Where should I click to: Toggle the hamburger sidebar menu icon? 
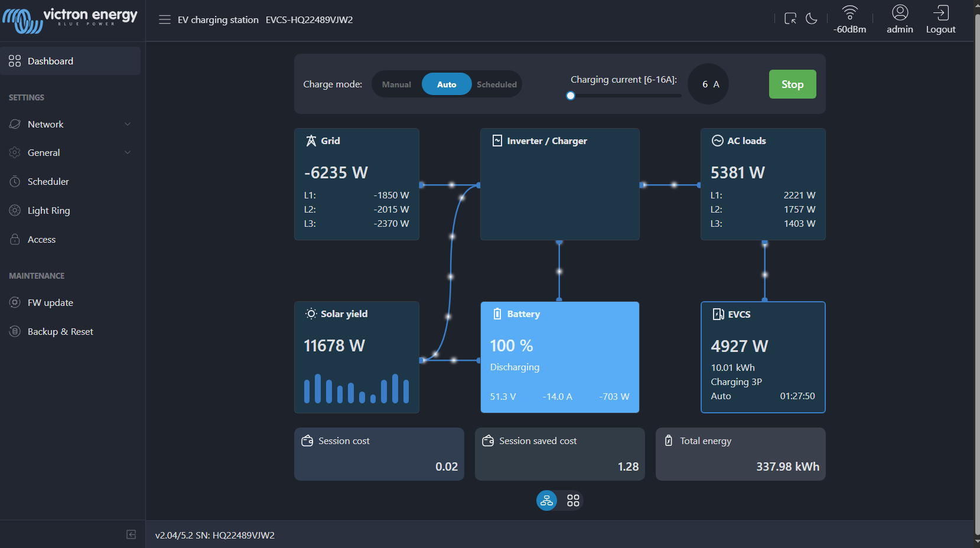coord(165,19)
